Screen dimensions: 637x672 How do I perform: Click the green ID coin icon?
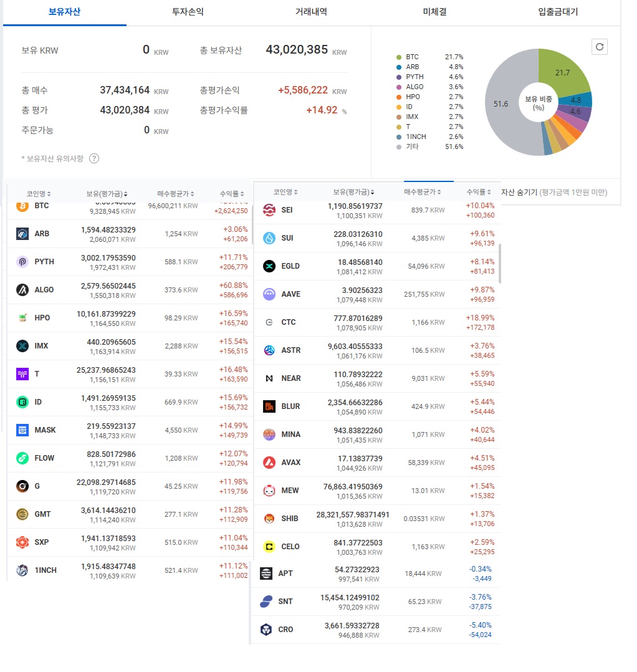[22, 402]
